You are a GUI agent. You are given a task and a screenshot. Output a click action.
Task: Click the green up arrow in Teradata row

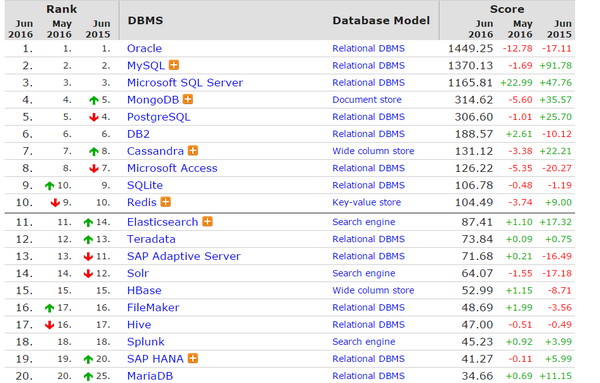(88, 240)
